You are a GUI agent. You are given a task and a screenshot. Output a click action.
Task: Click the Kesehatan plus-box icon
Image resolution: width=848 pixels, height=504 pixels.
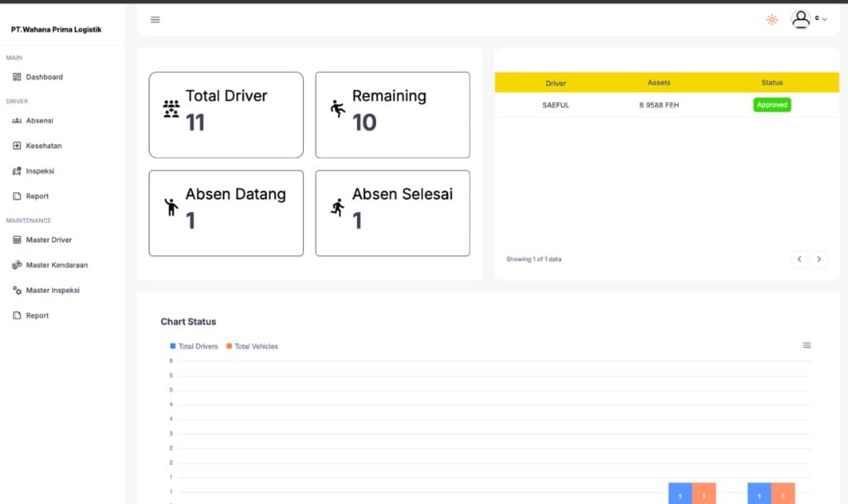point(17,146)
